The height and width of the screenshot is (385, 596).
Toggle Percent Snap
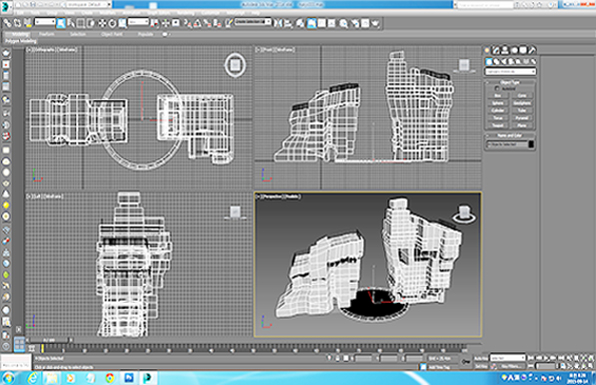[208, 23]
